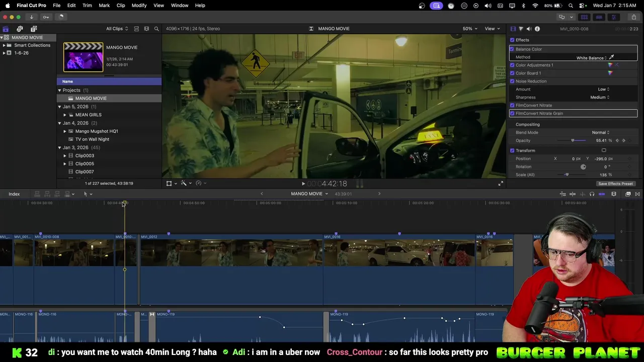644x362 pixels.
Task: Disable FilmConvert Nitrate Grain effect
Action: point(512,113)
